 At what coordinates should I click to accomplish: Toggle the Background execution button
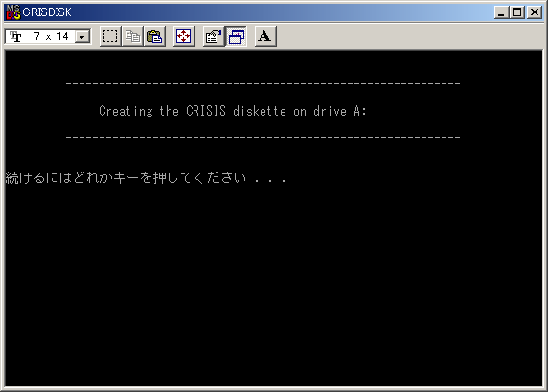click(x=237, y=36)
